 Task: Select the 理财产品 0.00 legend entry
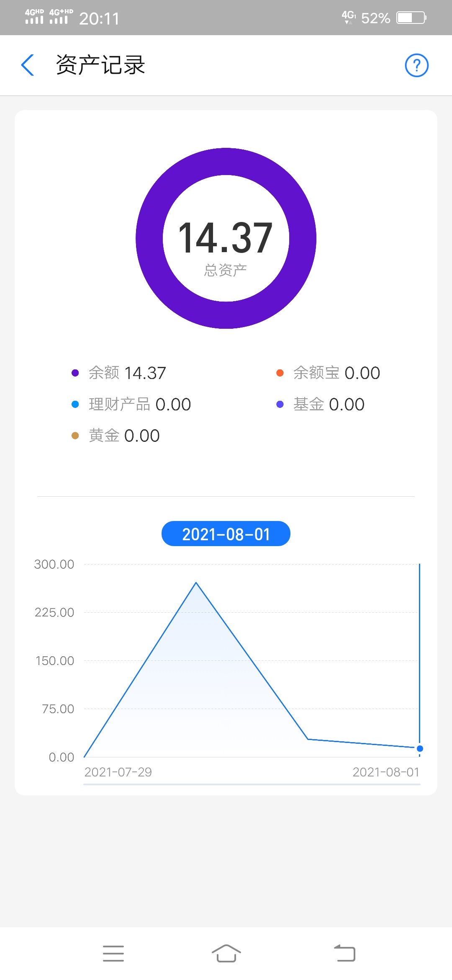pyautogui.click(x=131, y=404)
